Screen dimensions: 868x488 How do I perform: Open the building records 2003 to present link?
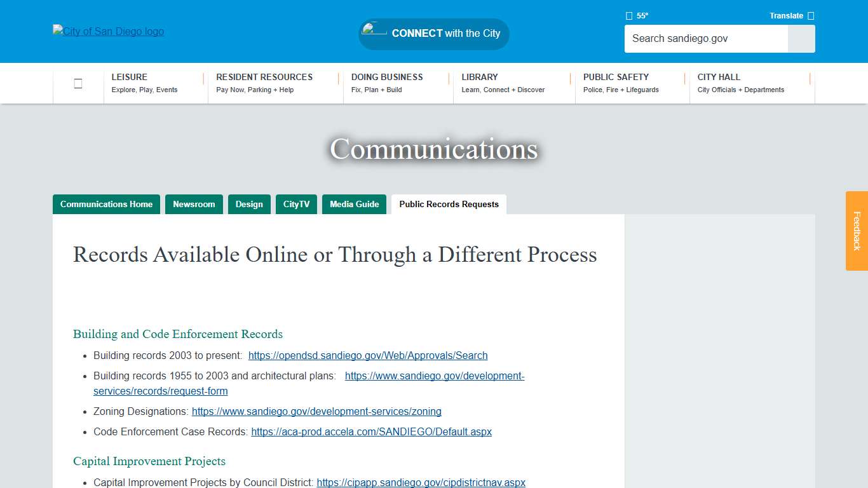click(368, 355)
